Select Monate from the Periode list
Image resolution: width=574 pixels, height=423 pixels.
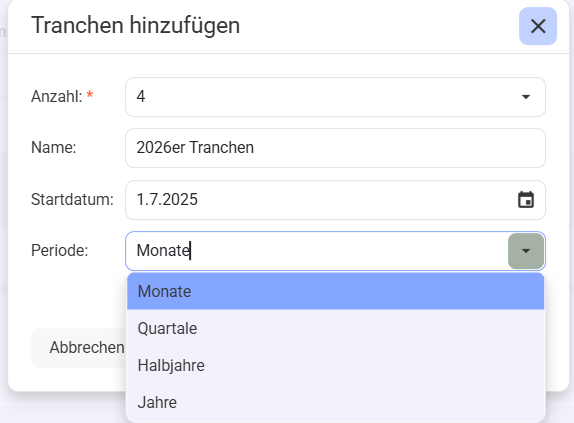coord(335,291)
